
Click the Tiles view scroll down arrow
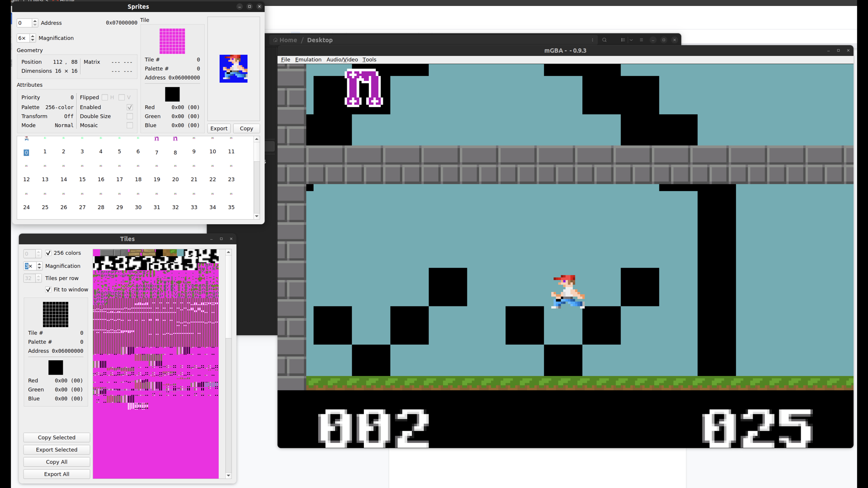pyautogui.click(x=228, y=475)
